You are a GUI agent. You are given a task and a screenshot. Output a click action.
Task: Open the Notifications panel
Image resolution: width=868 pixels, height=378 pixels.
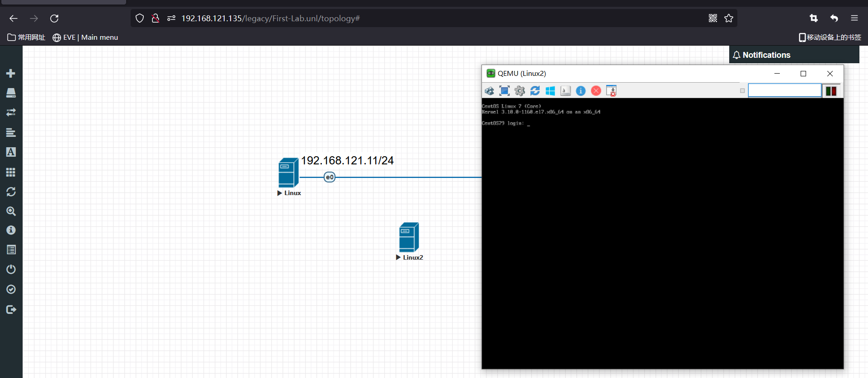762,55
